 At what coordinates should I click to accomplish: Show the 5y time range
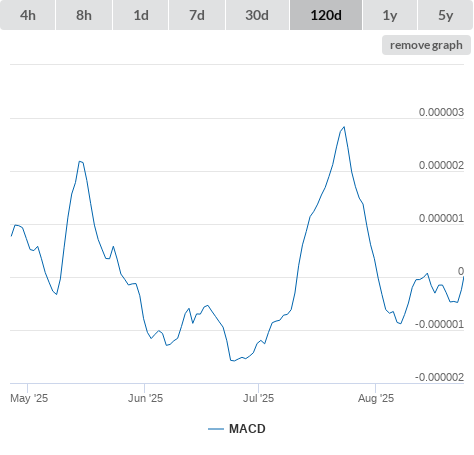click(x=446, y=15)
